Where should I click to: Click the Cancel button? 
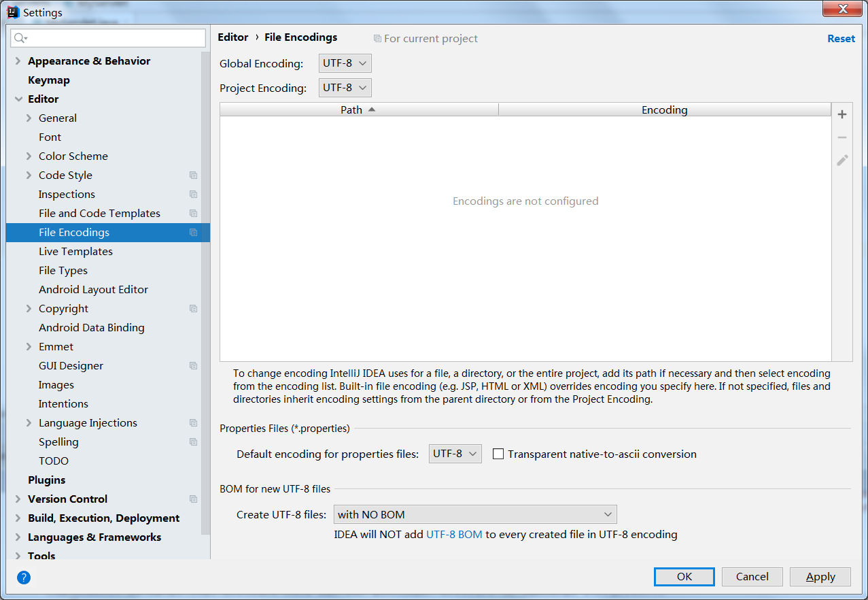(x=752, y=577)
